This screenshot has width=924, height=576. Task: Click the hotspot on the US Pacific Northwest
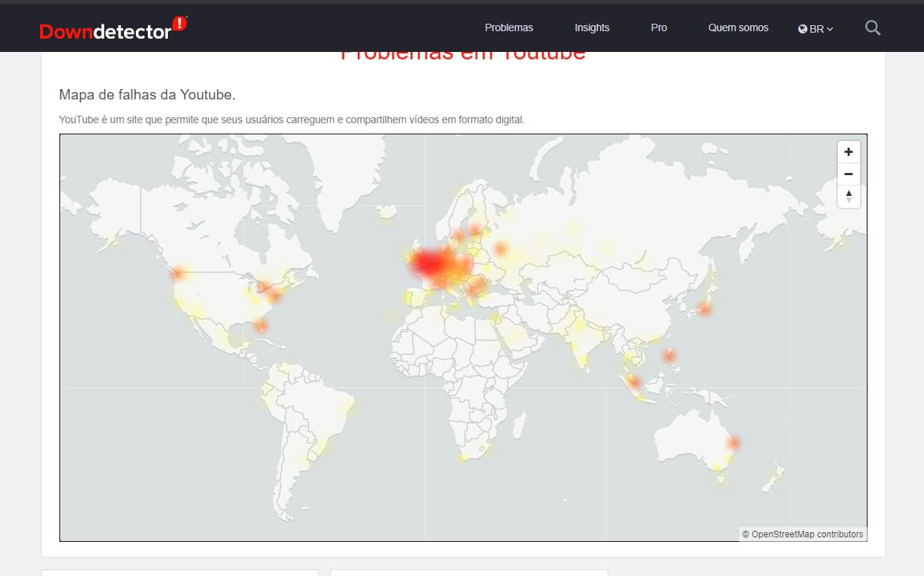pyautogui.click(x=178, y=274)
